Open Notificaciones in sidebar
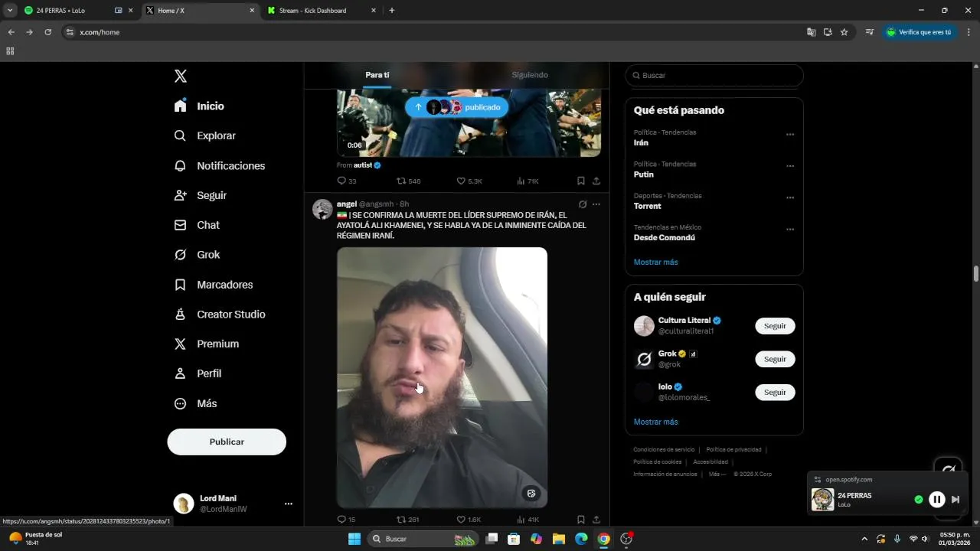The image size is (980, 551). pos(219,165)
